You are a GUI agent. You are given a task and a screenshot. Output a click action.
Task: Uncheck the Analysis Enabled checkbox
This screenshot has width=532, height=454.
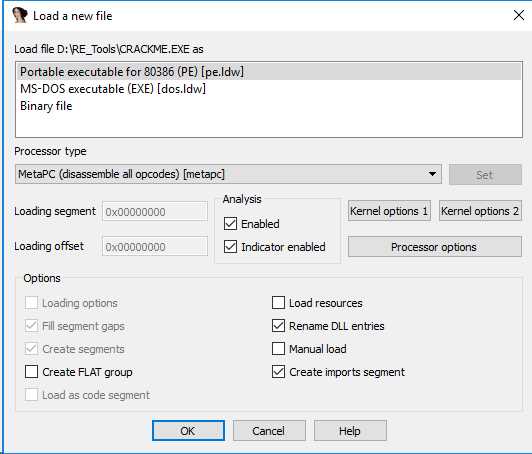(230, 224)
